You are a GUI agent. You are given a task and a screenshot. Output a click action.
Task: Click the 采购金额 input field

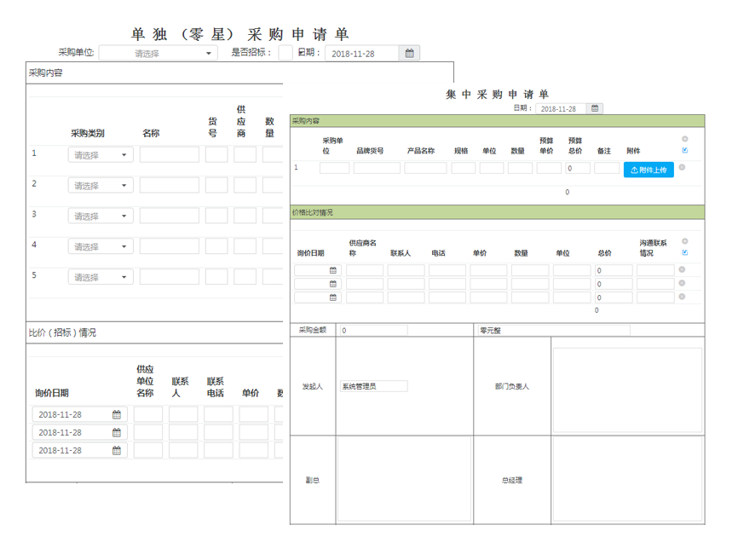pos(404,330)
